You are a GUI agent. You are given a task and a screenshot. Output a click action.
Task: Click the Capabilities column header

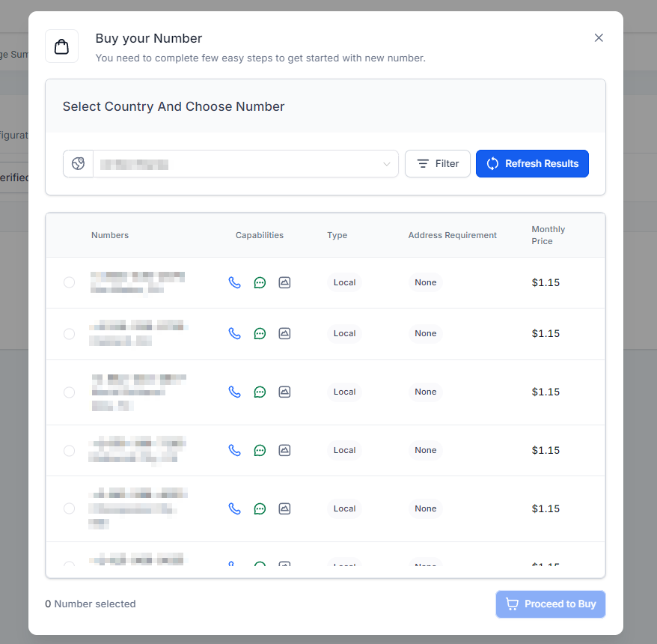coord(259,235)
